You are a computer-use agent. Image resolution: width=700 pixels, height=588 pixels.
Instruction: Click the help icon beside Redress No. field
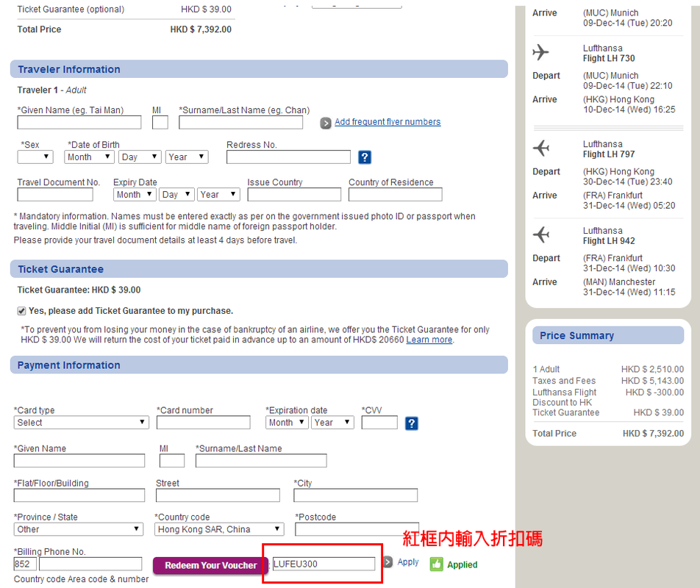[365, 157]
